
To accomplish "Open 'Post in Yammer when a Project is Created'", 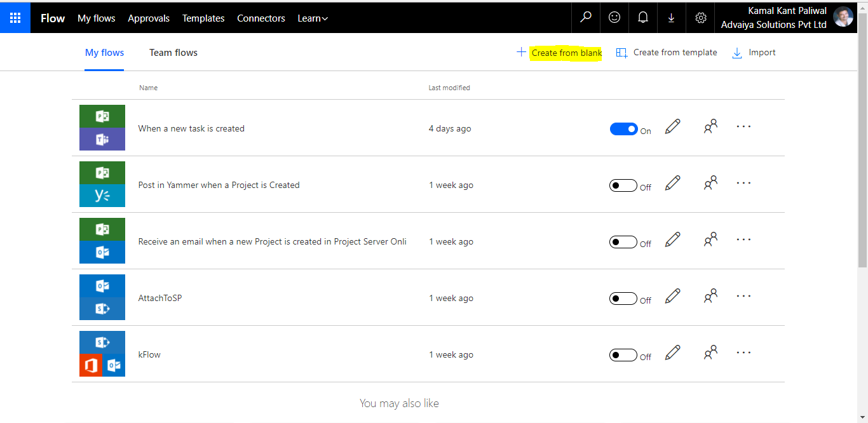I will [x=219, y=185].
